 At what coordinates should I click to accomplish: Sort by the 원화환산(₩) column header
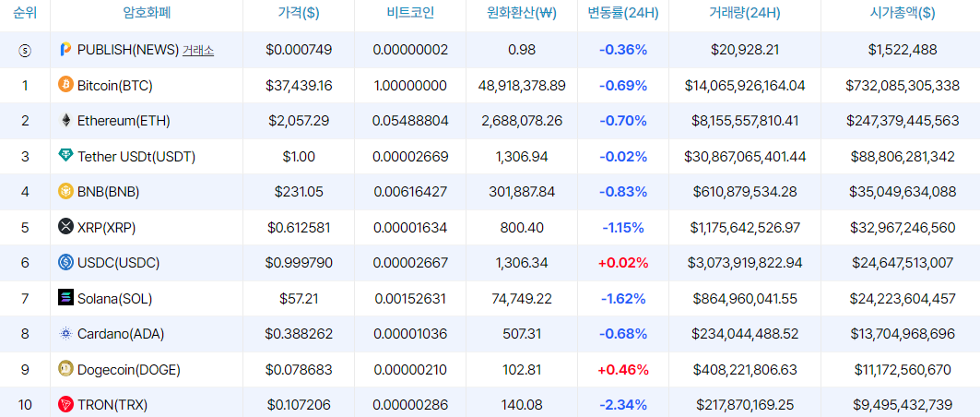(522, 13)
